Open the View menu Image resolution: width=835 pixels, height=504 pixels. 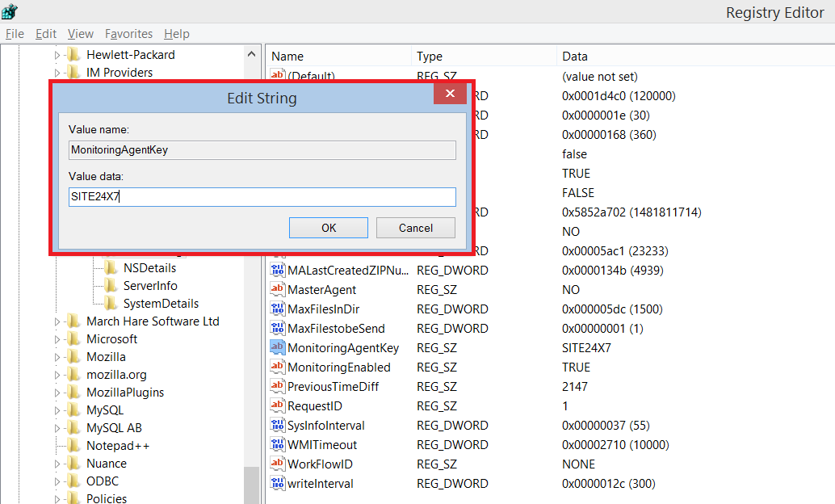(81, 34)
